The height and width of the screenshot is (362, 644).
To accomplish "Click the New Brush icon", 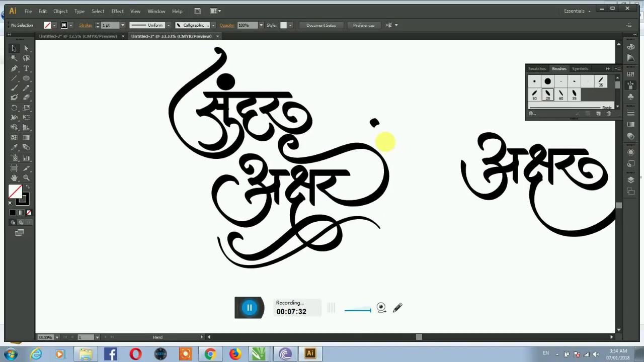I will tap(598, 114).
